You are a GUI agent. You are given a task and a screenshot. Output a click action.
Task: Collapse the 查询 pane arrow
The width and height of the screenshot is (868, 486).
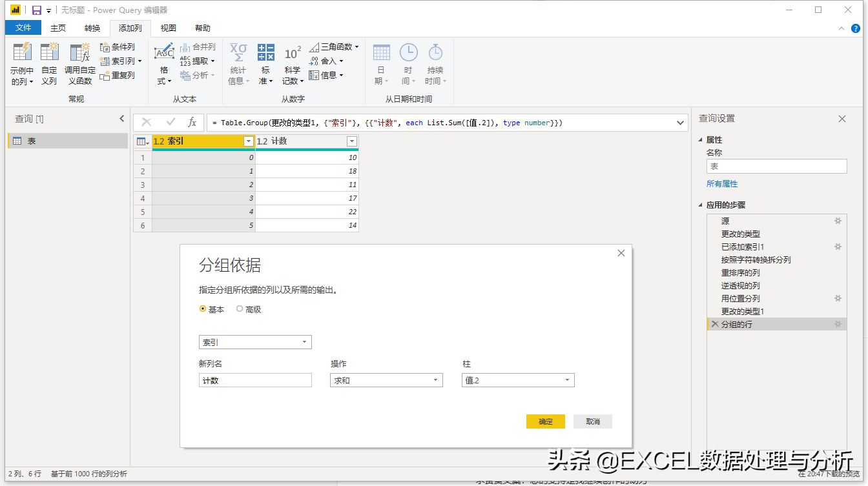click(x=122, y=119)
